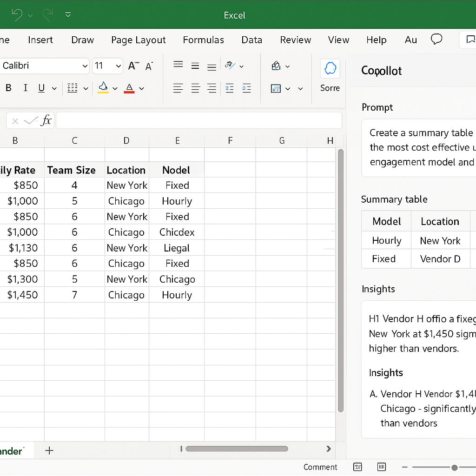
Task: Click Comment in the status bar
Action: [320, 467]
